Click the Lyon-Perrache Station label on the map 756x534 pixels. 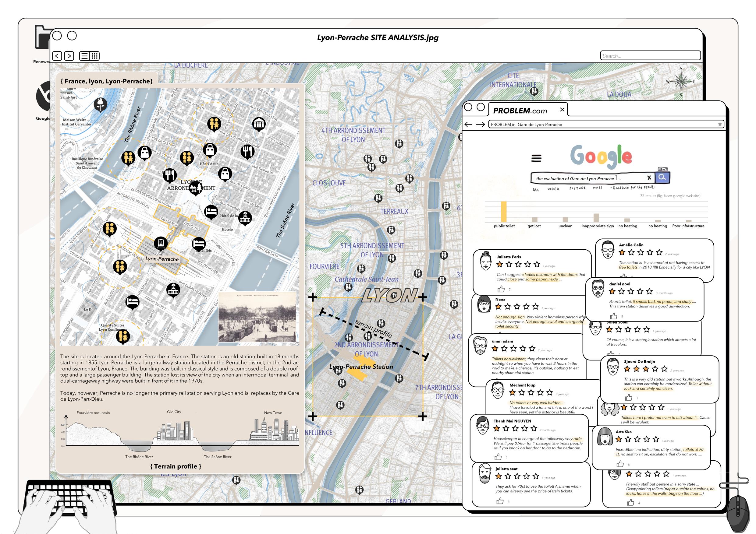click(x=361, y=367)
